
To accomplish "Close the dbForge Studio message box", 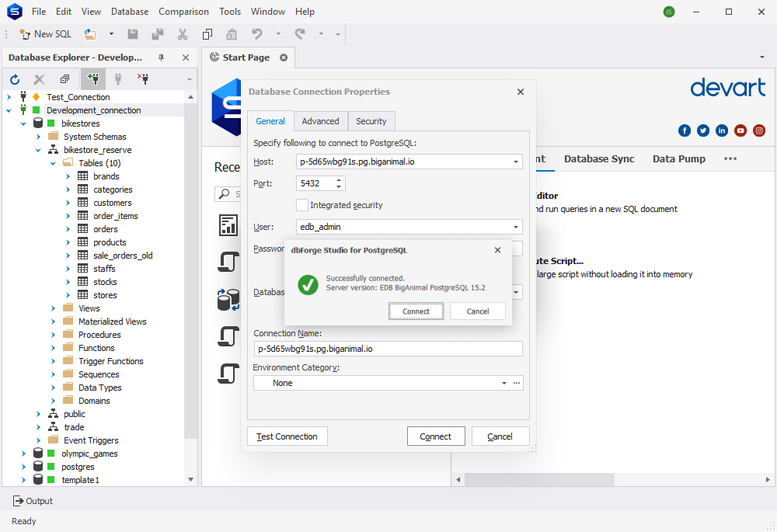I will point(497,250).
